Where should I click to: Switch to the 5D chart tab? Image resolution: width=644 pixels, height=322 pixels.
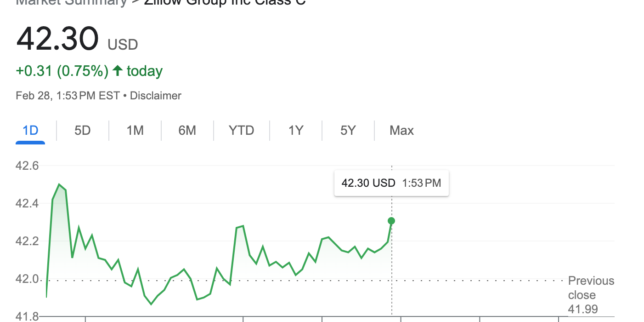pyautogui.click(x=83, y=131)
